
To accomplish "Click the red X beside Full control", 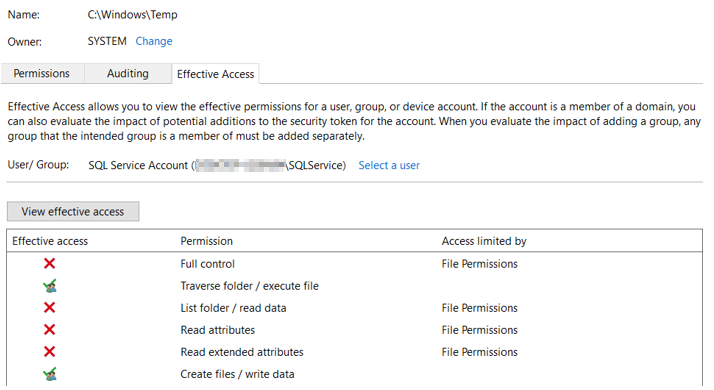I will pos(49,263).
